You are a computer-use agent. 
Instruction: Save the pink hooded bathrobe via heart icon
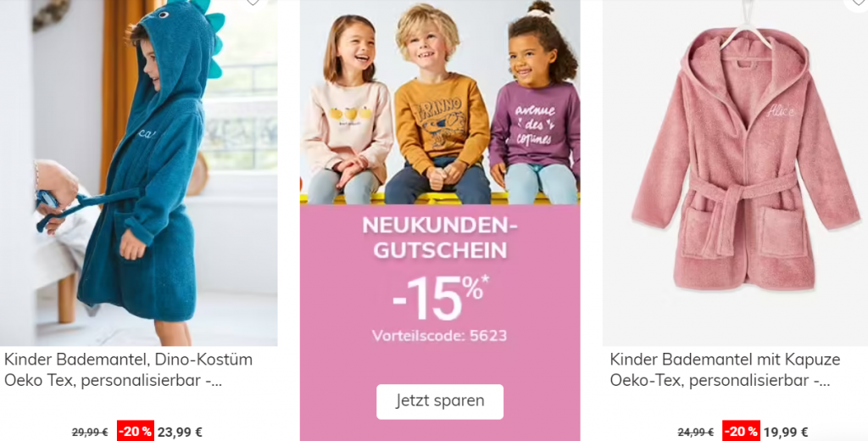coord(857,3)
